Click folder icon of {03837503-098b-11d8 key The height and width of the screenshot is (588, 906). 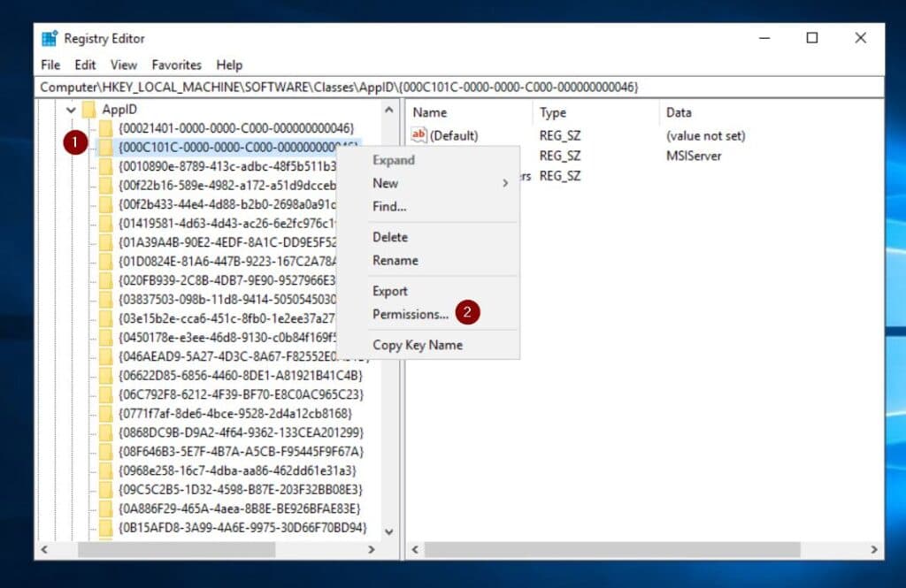(x=106, y=299)
